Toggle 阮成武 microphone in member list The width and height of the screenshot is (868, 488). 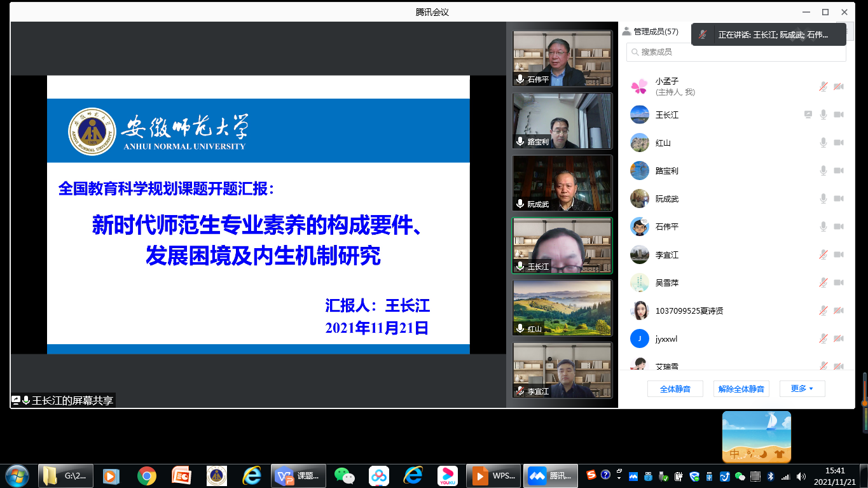point(823,199)
